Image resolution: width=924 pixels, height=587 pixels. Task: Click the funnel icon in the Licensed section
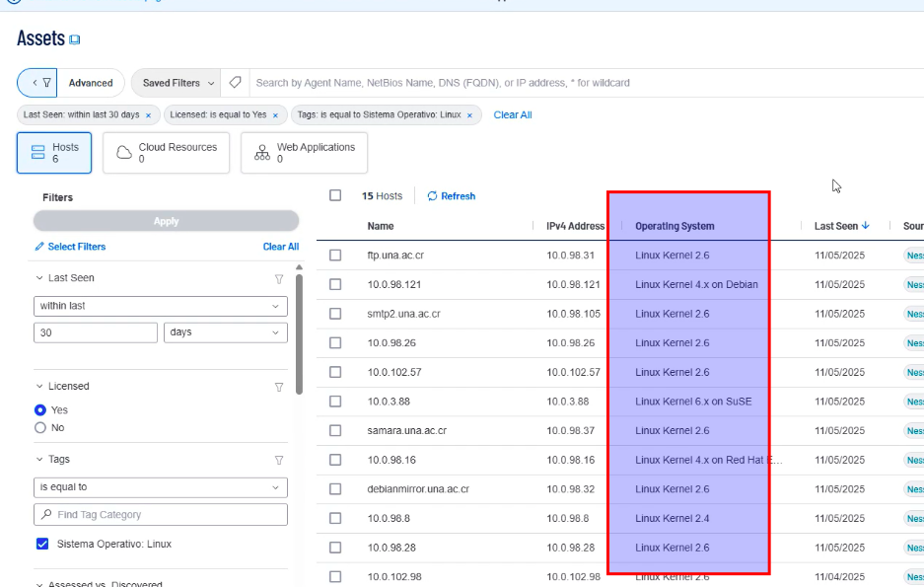click(279, 387)
